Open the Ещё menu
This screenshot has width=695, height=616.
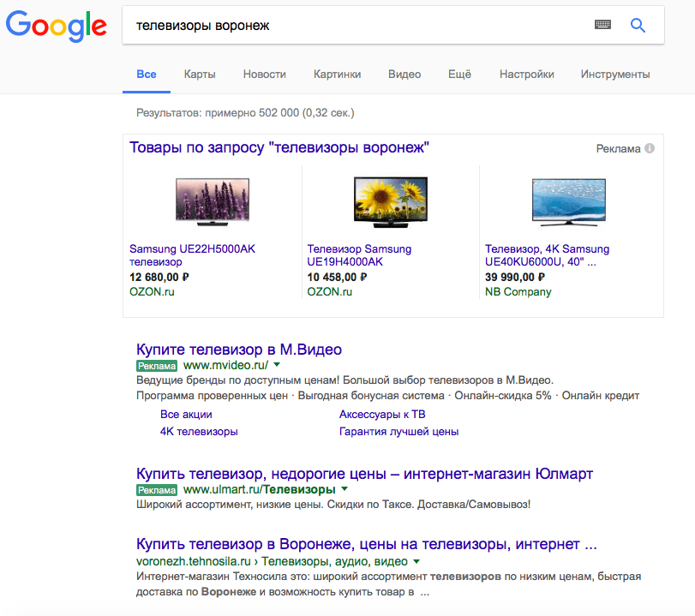pyautogui.click(x=459, y=75)
